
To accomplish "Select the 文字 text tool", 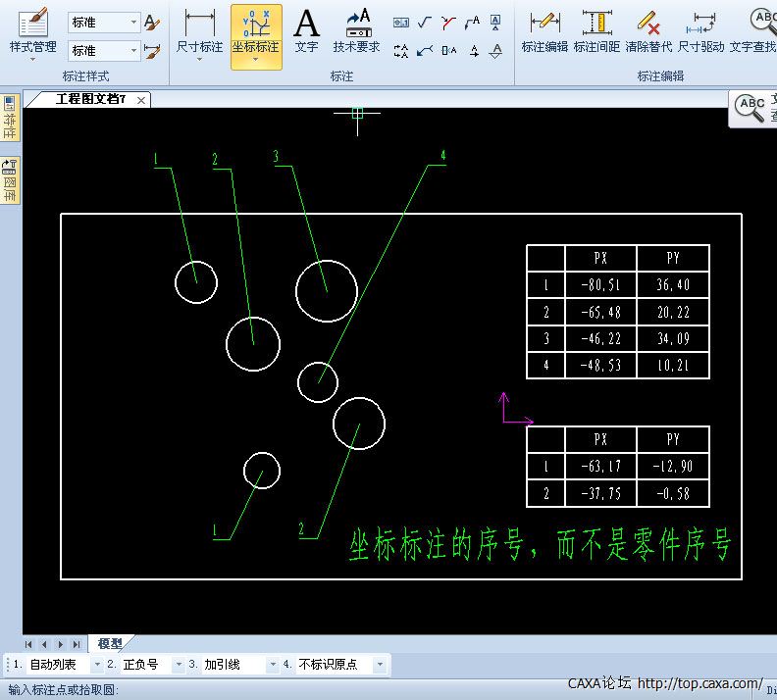I will pyautogui.click(x=307, y=30).
